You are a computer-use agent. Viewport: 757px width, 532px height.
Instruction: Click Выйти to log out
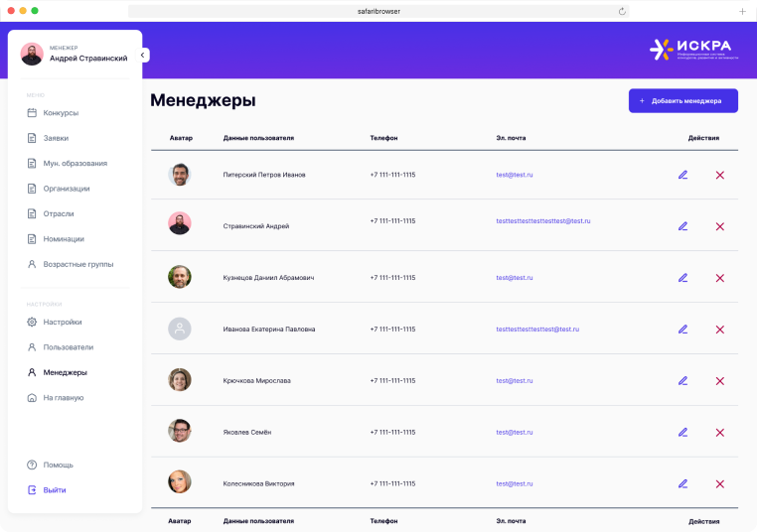(55, 490)
